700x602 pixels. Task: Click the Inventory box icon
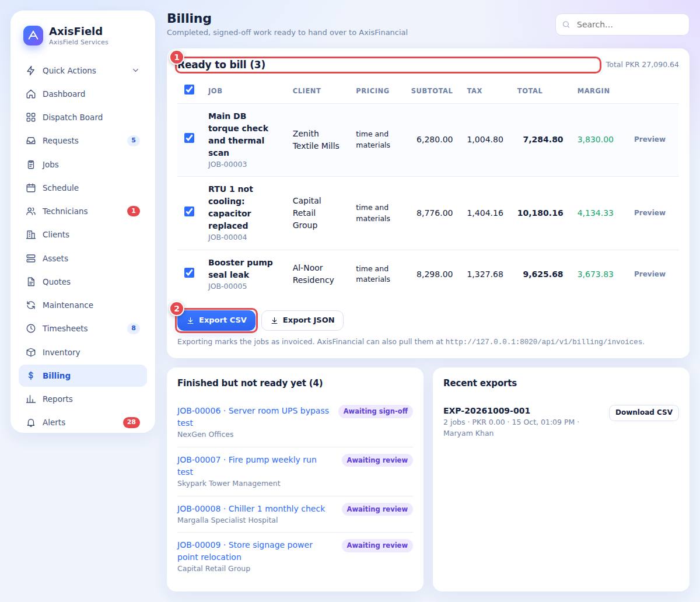tap(31, 352)
